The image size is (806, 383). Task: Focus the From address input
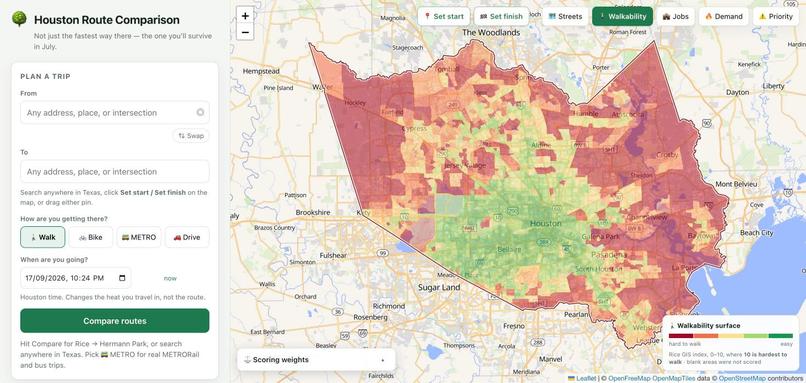pyautogui.click(x=115, y=113)
